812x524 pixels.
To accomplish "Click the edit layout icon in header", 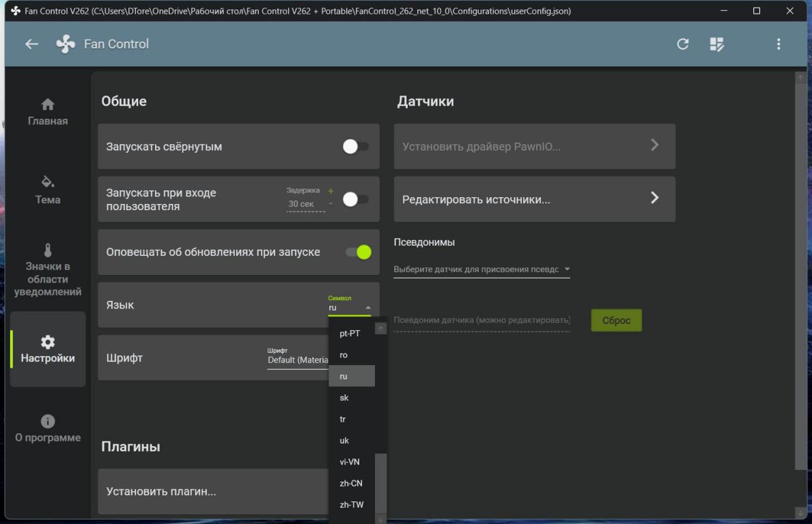I will 716,44.
